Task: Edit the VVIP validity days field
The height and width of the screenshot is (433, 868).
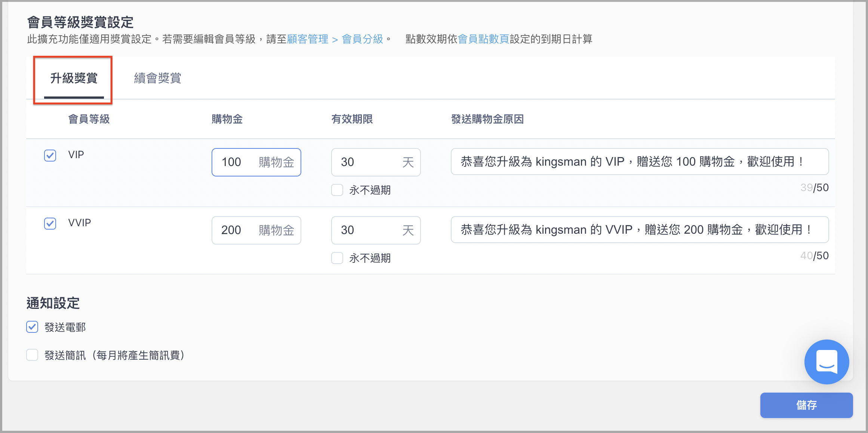Action: pos(376,230)
